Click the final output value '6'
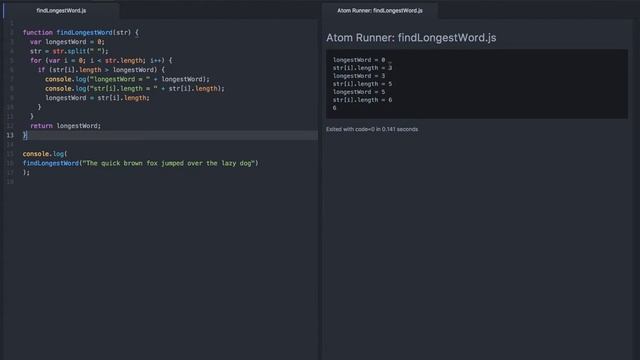The width and height of the screenshot is (640, 360). pyautogui.click(x=335, y=108)
